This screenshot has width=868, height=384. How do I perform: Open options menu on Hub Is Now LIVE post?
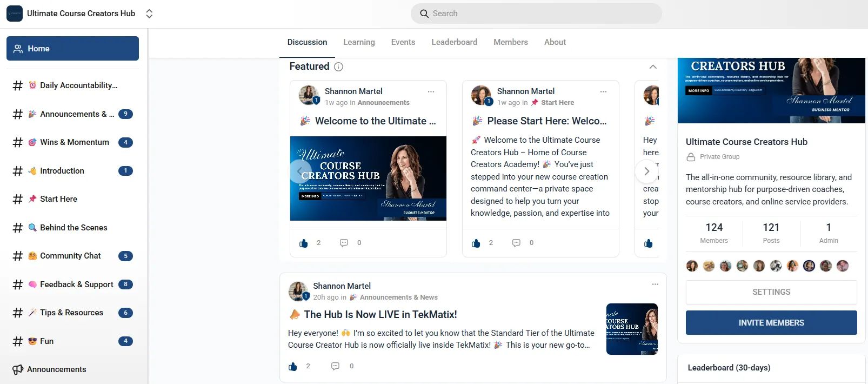tap(655, 284)
